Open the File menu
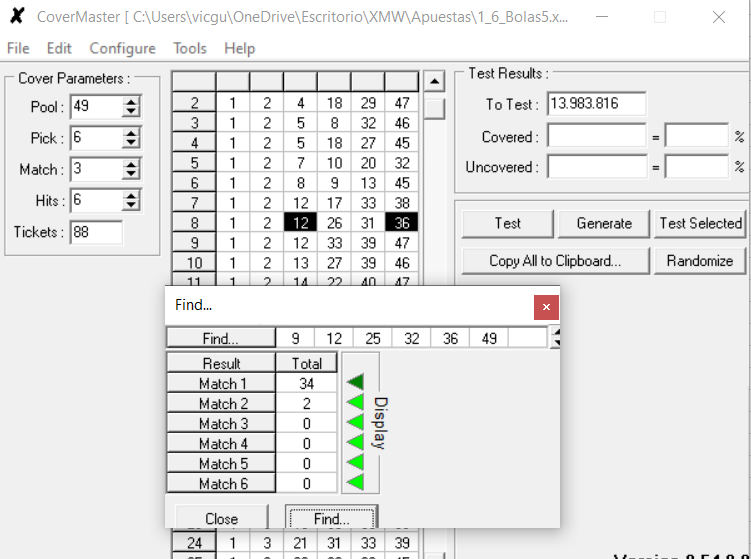 click(x=18, y=48)
